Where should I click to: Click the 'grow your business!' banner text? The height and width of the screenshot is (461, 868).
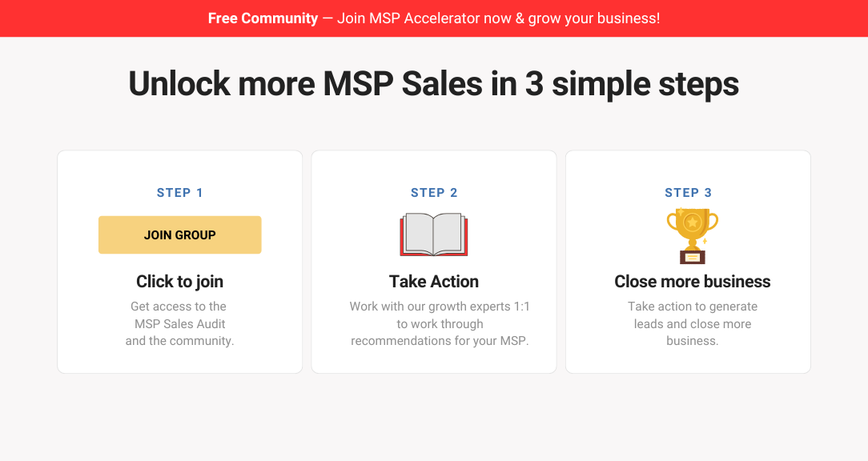594,18
